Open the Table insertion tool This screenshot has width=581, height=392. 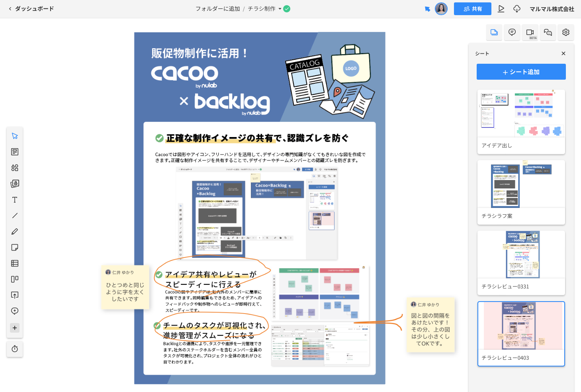15,263
